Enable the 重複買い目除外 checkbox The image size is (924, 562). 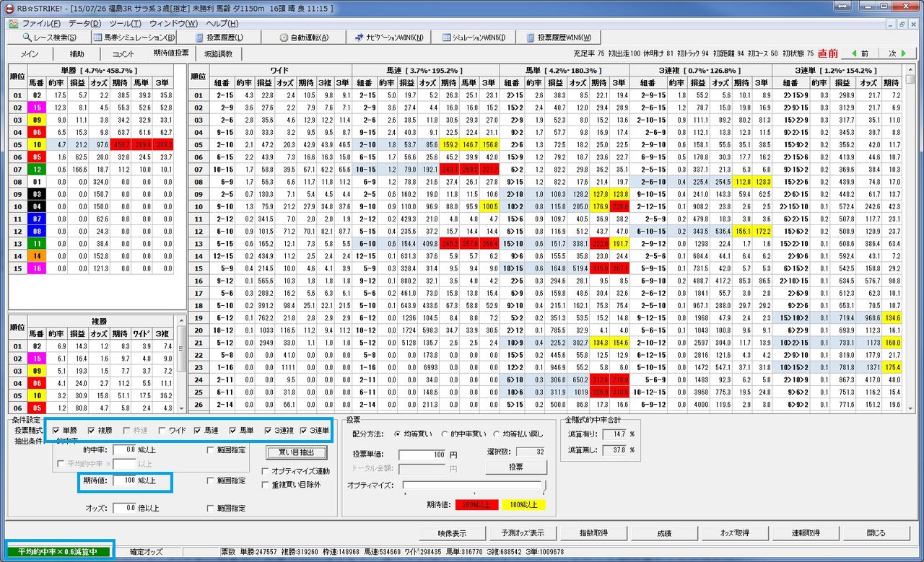291,485
